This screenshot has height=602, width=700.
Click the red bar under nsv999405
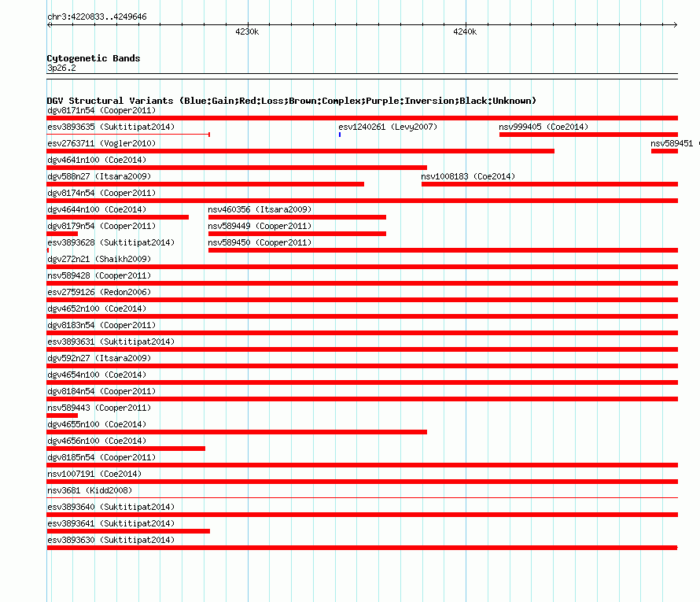pos(588,135)
